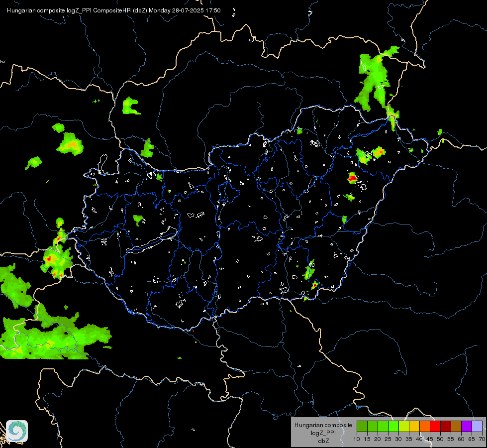The height and width of the screenshot is (448, 487).
Task: Click the 50–55 dBZ dark red swatch
Action: (x=446, y=426)
